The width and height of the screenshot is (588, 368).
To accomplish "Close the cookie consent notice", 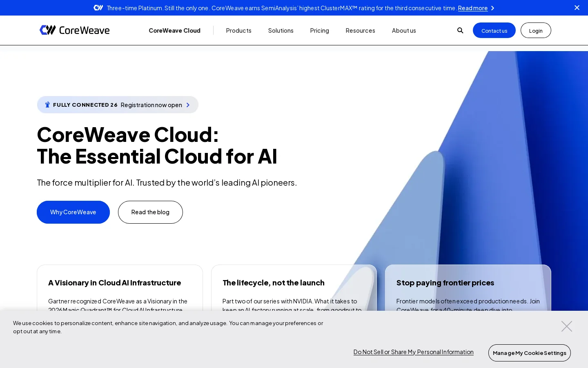I will tap(566, 326).
